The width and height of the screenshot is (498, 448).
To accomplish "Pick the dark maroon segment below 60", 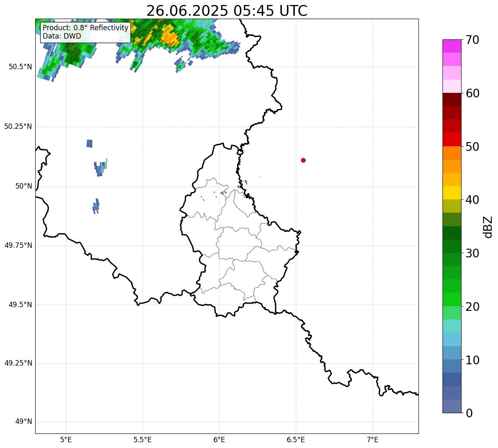I will pyautogui.click(x=452, y=99).
